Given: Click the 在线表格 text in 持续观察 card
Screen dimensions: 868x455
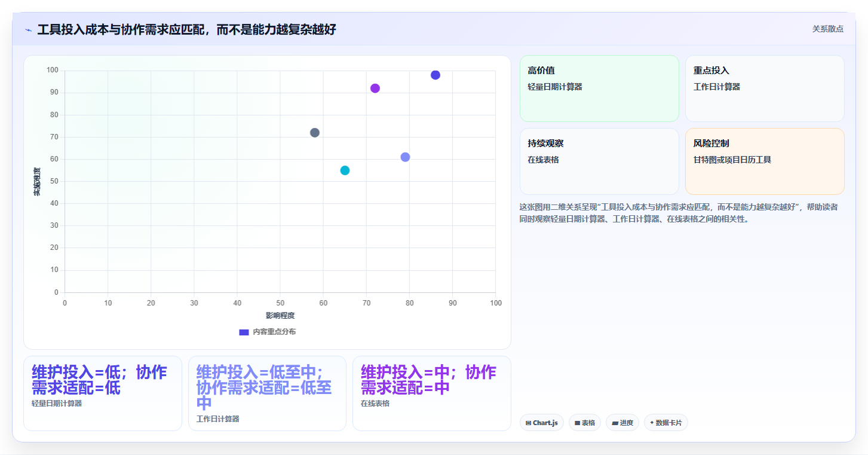Looking at the screenshot, I should (544, 160).
